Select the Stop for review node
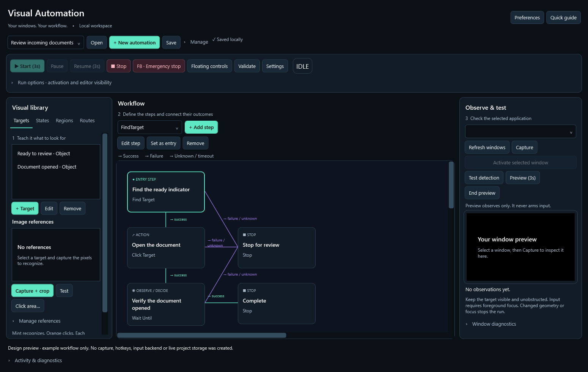This screenshot has width=588, height=372. point(277,248)
